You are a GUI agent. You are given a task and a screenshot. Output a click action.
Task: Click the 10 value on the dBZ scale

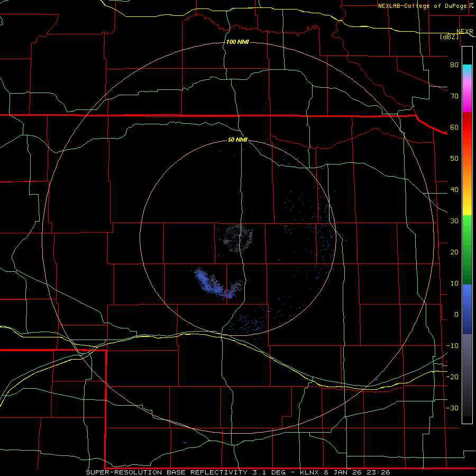click(x=454, y=283)
